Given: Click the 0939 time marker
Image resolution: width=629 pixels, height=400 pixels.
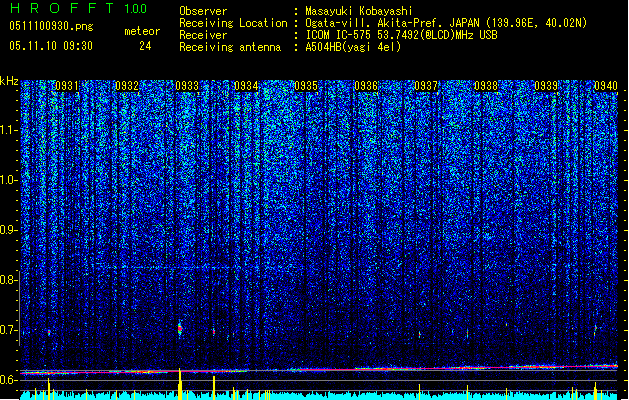Looking at the screenshot, I should tap(546, 86).
